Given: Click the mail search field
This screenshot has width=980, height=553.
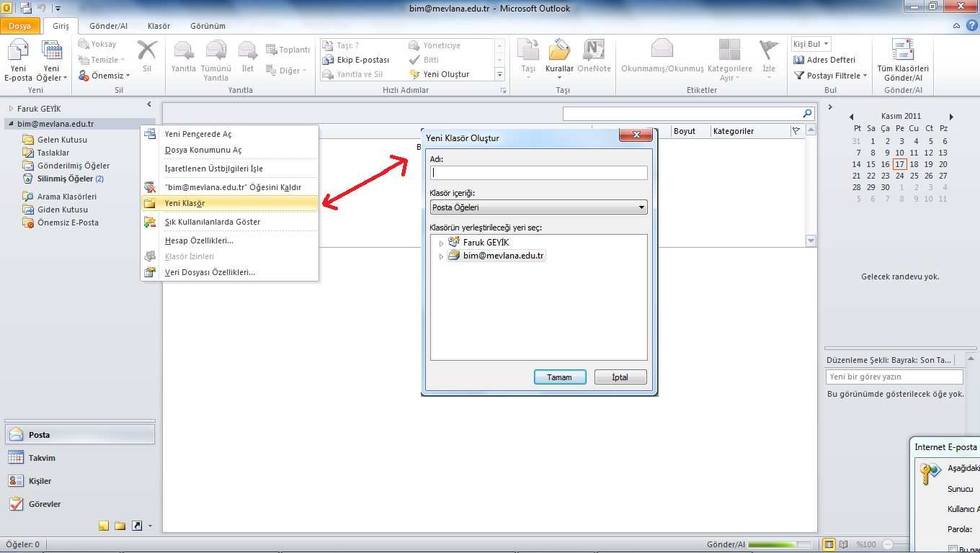Looking at the screenshot, I should [682, 114].
